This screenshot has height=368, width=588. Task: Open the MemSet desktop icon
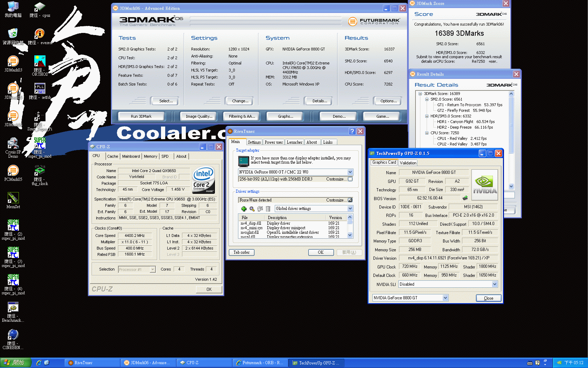click(13, 200)
